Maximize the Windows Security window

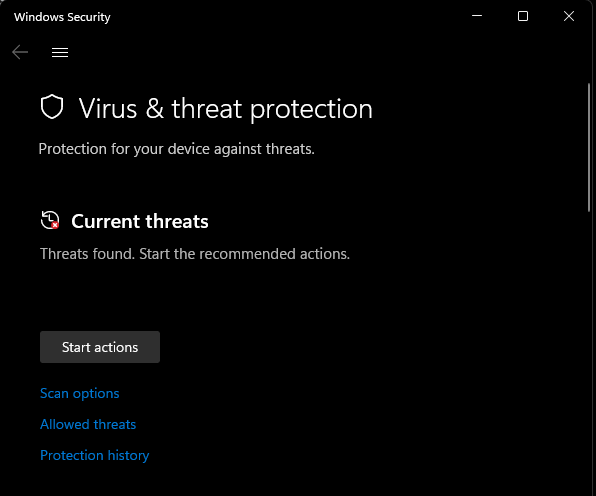click(523, 16)
